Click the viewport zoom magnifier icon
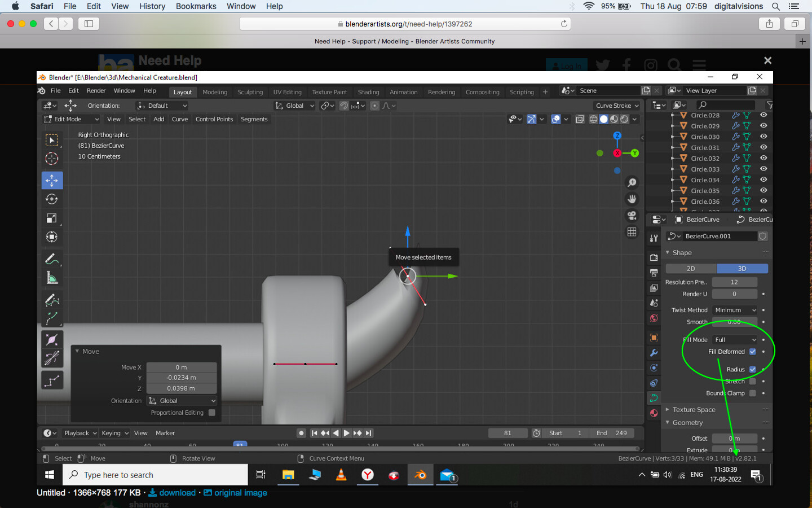The height and width of the screenshot is (508, 812). 632,183
